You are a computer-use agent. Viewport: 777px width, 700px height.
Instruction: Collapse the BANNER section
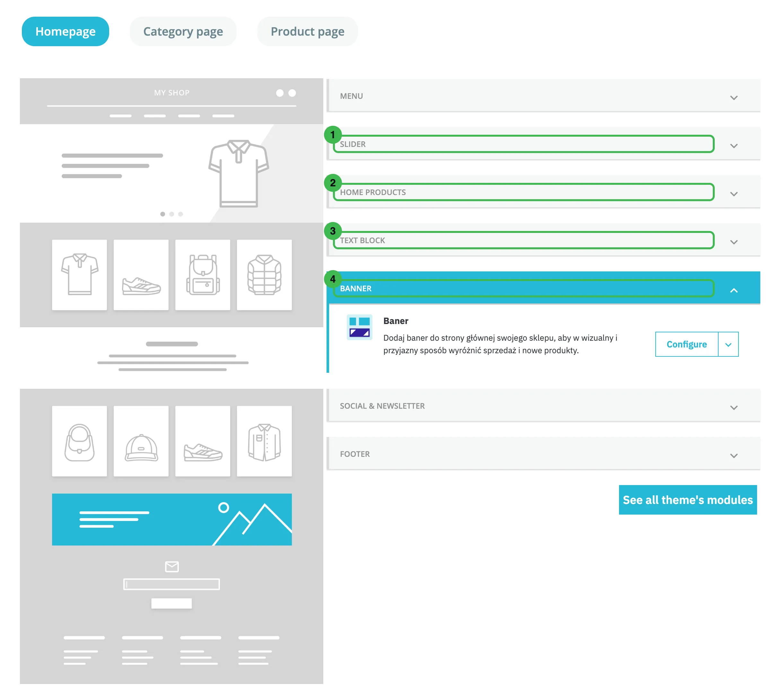click(734, 290)
